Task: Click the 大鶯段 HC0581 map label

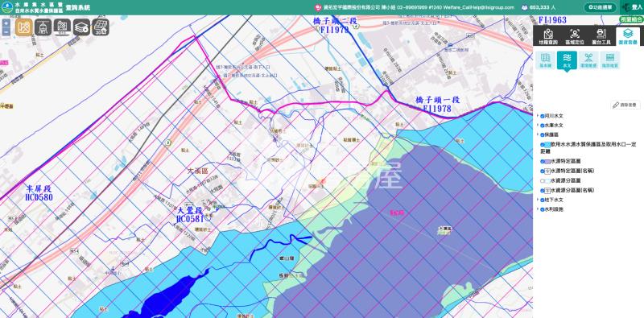Action: (x=190, y=215)
